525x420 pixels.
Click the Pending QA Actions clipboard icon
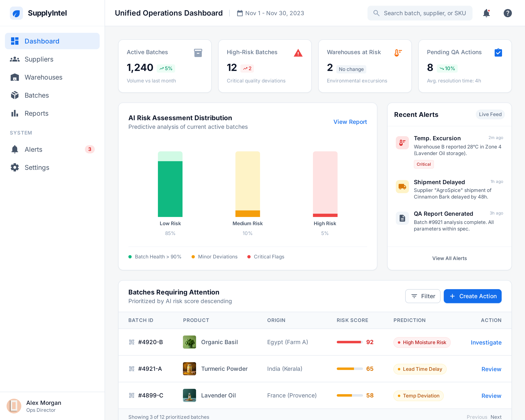tap(498, 53)
